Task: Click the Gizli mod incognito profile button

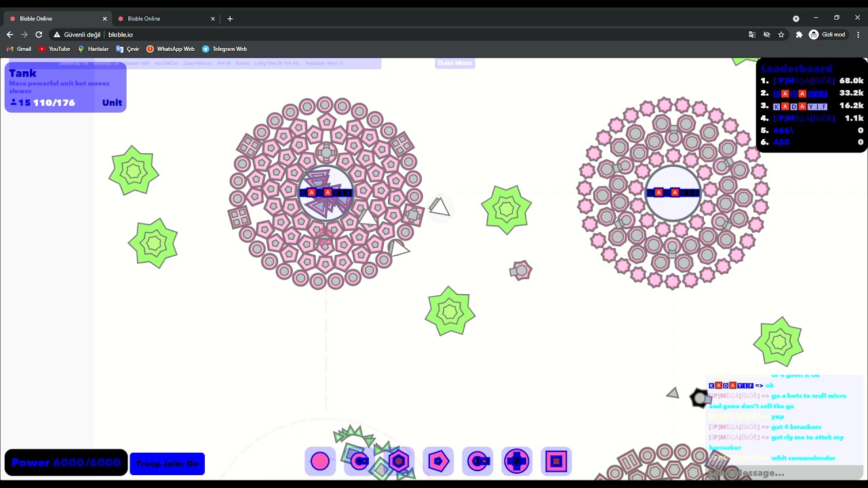Action: pos(827,35)
